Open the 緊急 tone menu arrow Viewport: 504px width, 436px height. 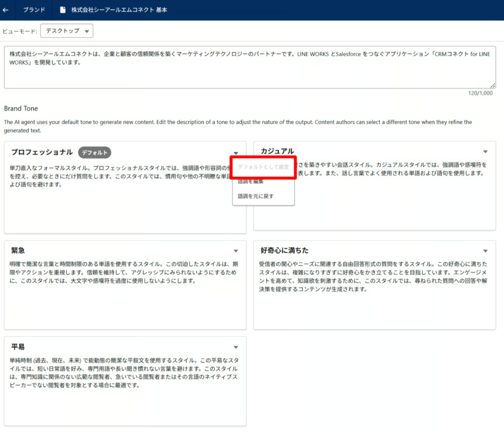236,251
